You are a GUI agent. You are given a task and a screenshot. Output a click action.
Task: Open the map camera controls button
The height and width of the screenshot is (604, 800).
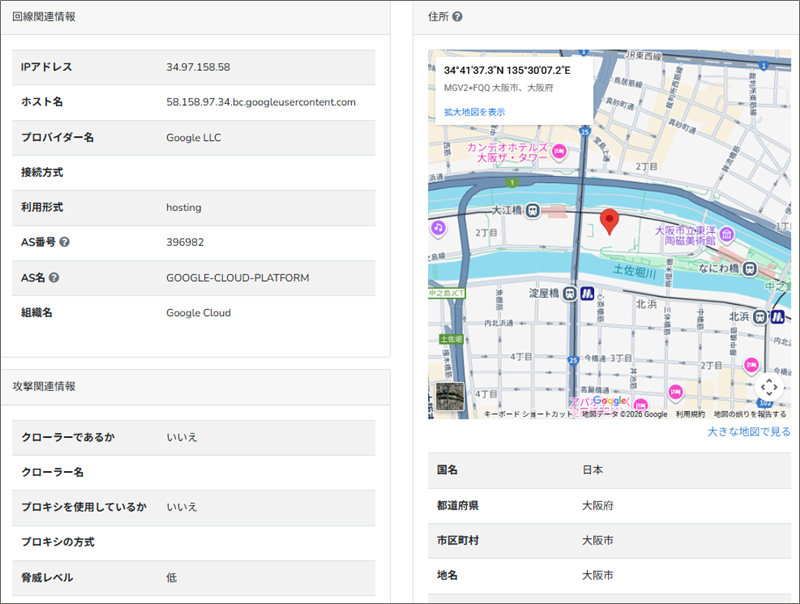tap(768, 386)
